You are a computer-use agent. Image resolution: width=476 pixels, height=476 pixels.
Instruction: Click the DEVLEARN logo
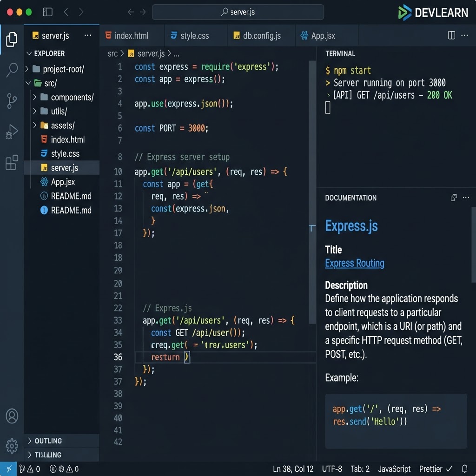point(433,13)
